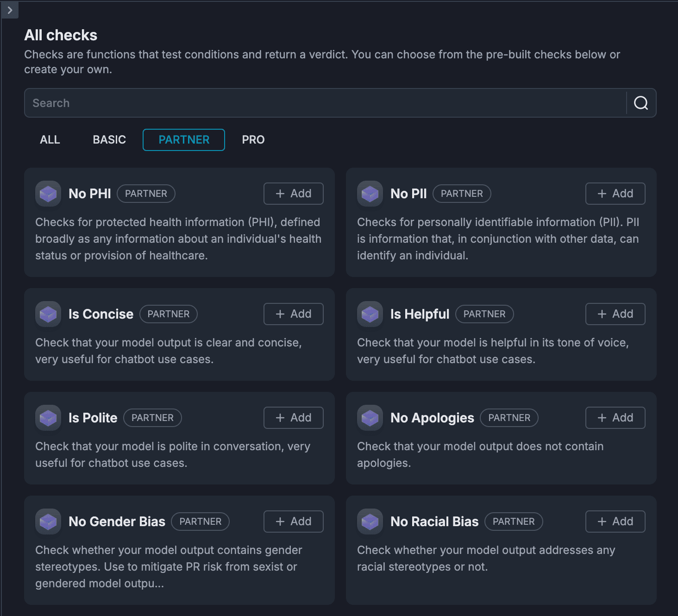Click the No Gender Bias cube icon

point(48,522)
